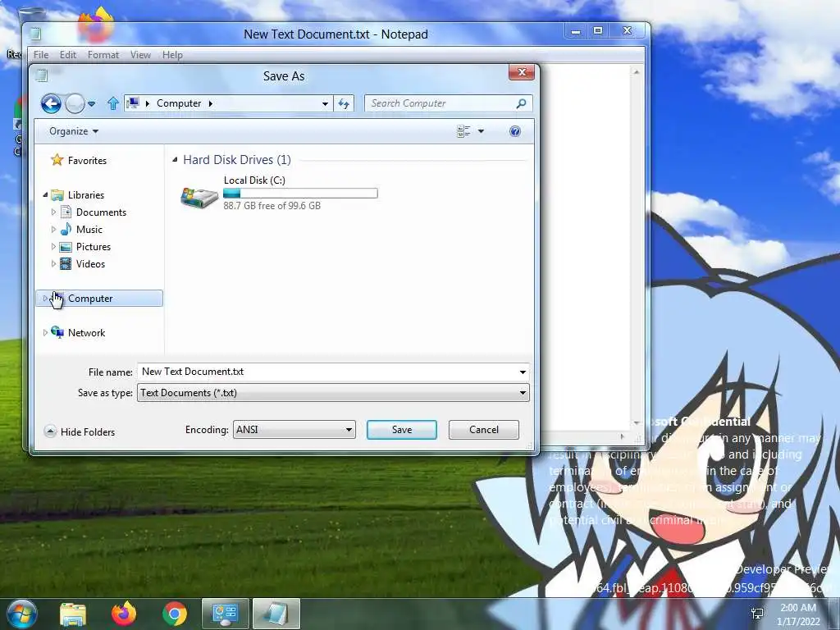Open the Save as type dropdown
Screen dimensions: 840x630
pos(333,393)
